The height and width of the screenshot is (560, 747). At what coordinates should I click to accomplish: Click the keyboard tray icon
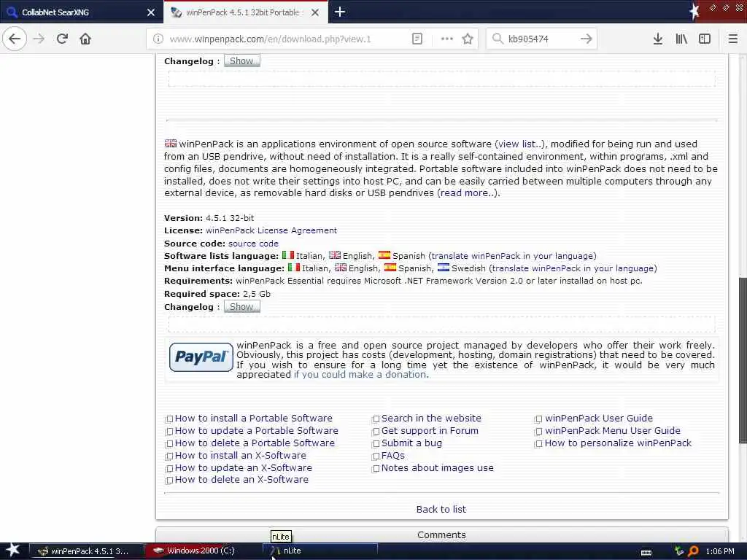pos(646,552)
